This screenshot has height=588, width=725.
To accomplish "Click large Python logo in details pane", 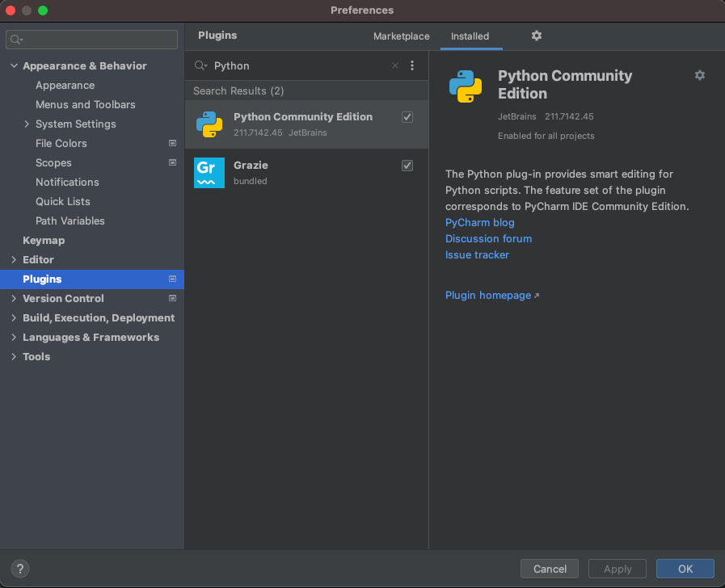I will pyautogui.click(x=465, y=86).
